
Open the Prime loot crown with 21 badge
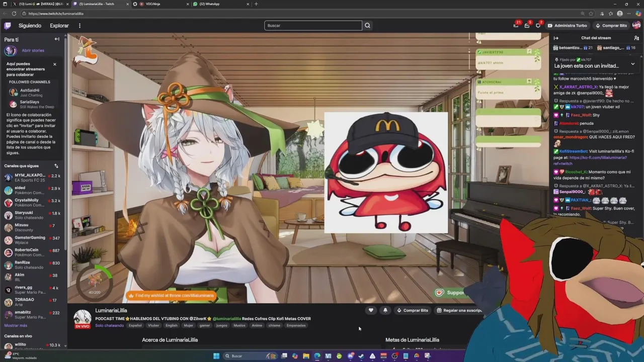516,25
